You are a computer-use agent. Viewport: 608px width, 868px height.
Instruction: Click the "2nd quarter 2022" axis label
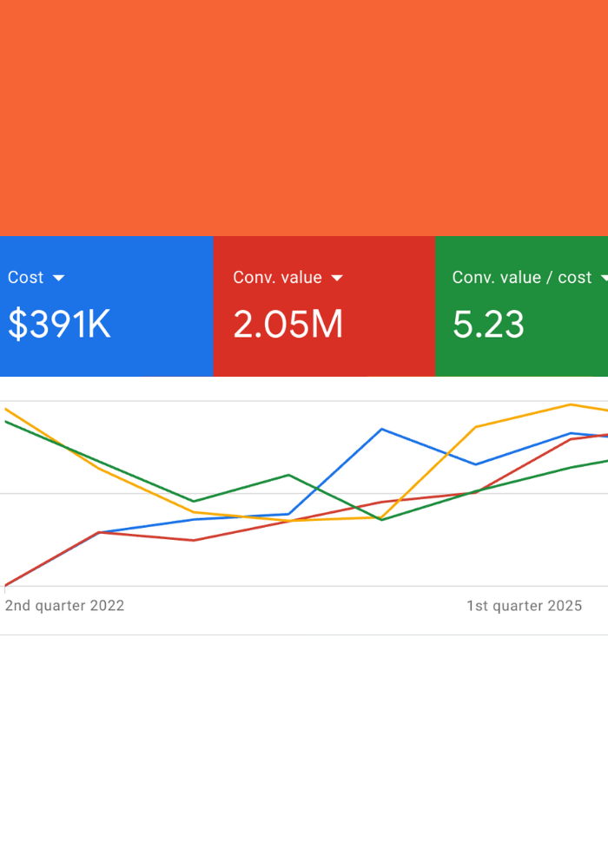click(64, 606)
